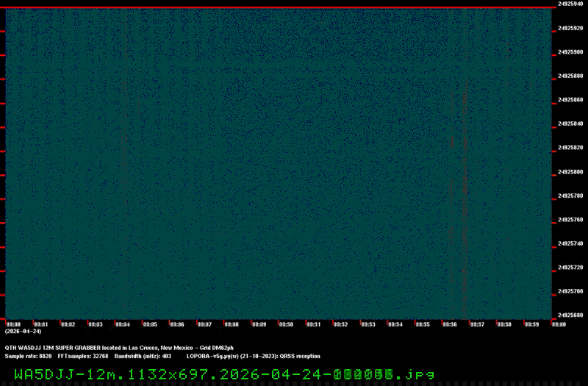This screenshot has height=386, width=588.
Task: Click the 24925900 frequency scale label
Action: 570,52
